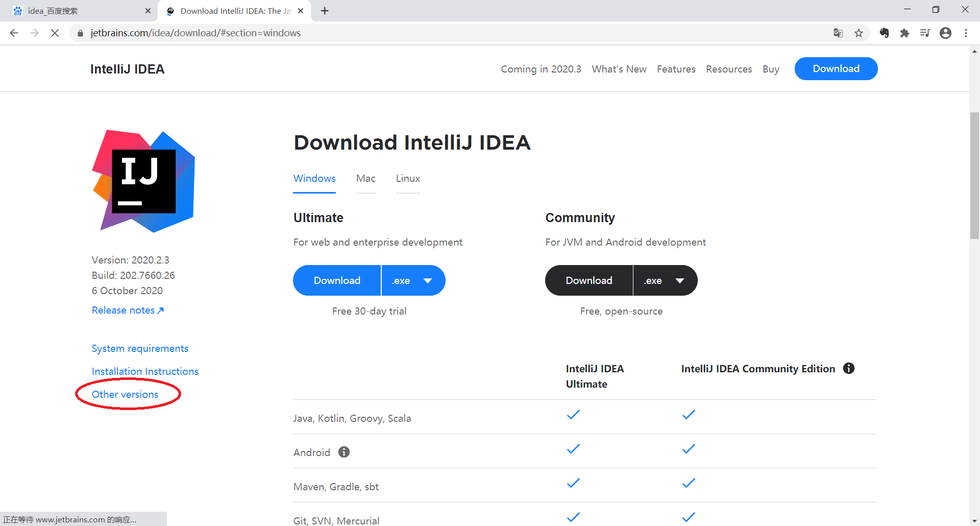980x526 pixels.
Task: Open the Resources menu item
Action: [729, 69]
